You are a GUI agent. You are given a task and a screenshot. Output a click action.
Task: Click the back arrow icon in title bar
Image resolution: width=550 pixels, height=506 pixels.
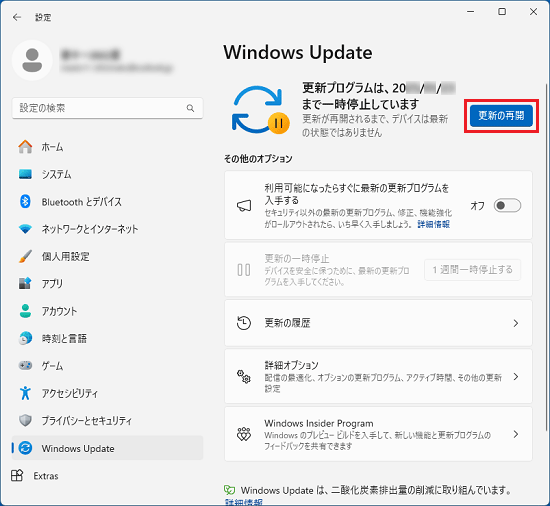[16, 17]
